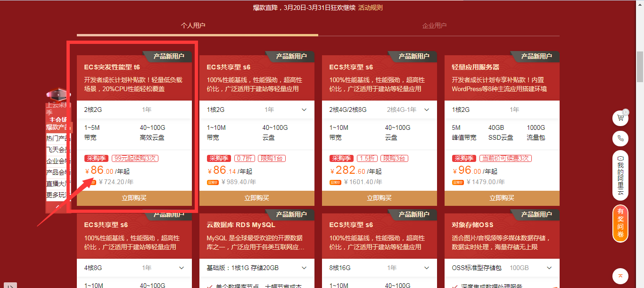Switch to the 企业用户 tab

pyautogui.click(x=434, y=25)
